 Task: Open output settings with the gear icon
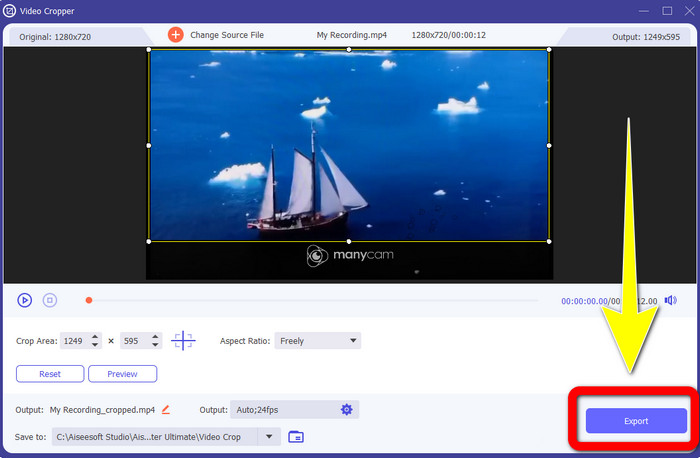click(346, 409)
